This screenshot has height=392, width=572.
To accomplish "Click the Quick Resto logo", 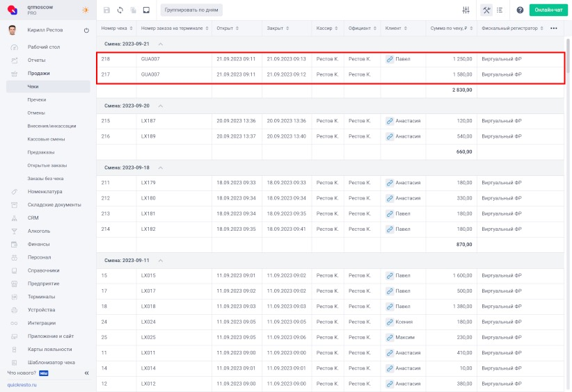I will (13, 10).
